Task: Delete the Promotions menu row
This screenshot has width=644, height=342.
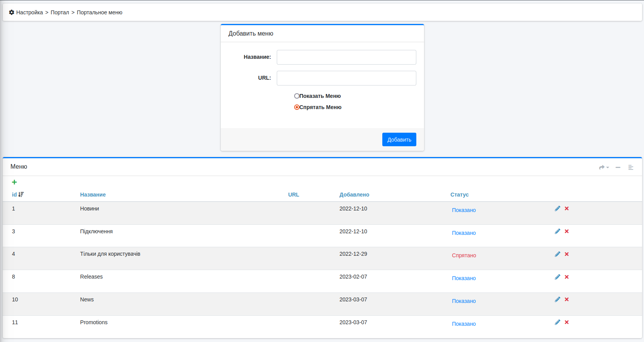Action: click(567, 322)
